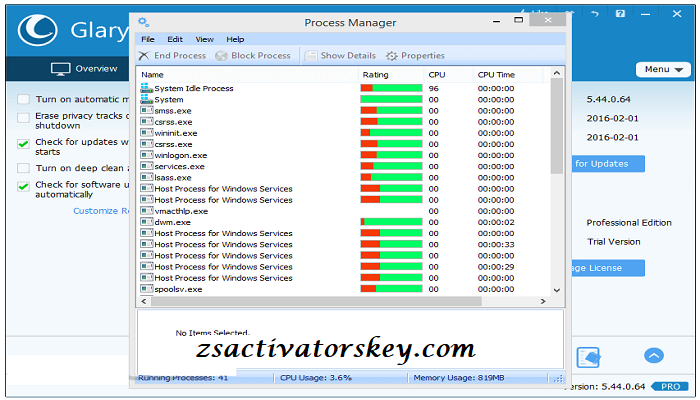Uncheck 'Check for software' automatically checkbox

(x=23, y=187)
